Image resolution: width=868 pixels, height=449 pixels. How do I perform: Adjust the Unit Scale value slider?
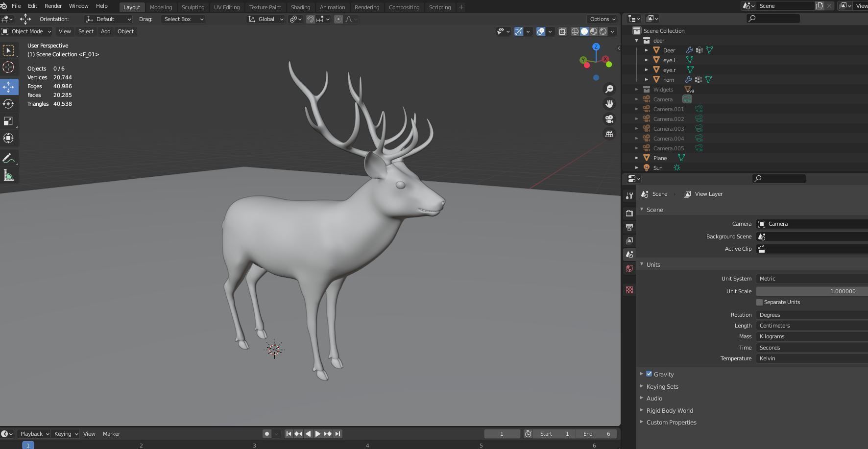point(812,291)
